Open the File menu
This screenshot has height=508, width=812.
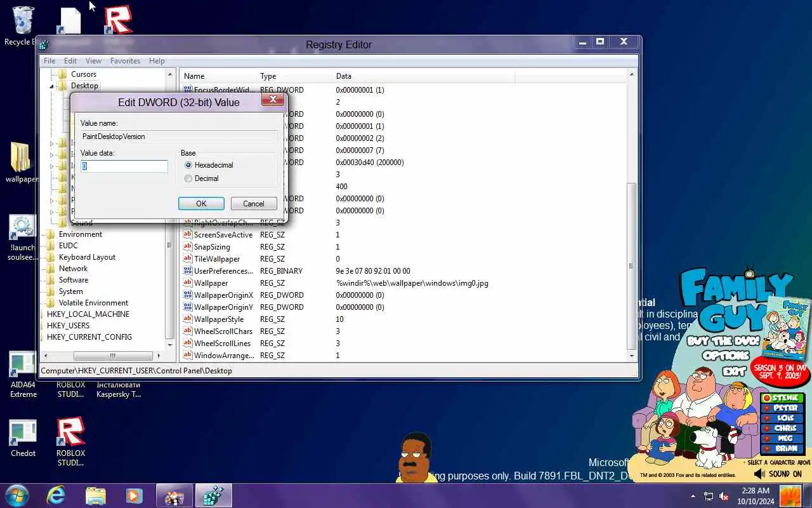coord(49,61)
